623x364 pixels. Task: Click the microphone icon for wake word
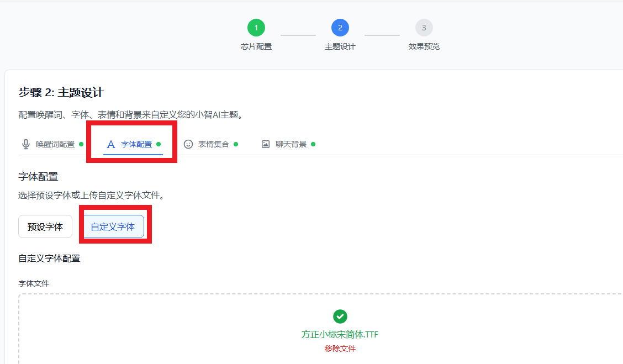click(x=26, y=144)
